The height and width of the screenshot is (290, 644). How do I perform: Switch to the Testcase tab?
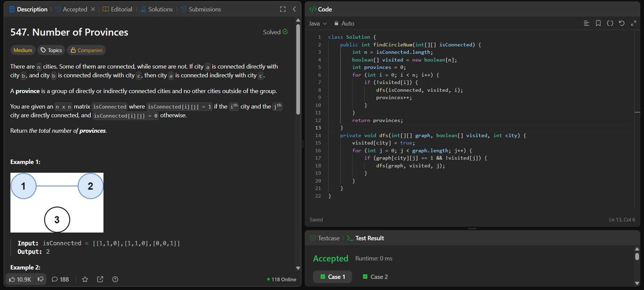coord(325,238)
